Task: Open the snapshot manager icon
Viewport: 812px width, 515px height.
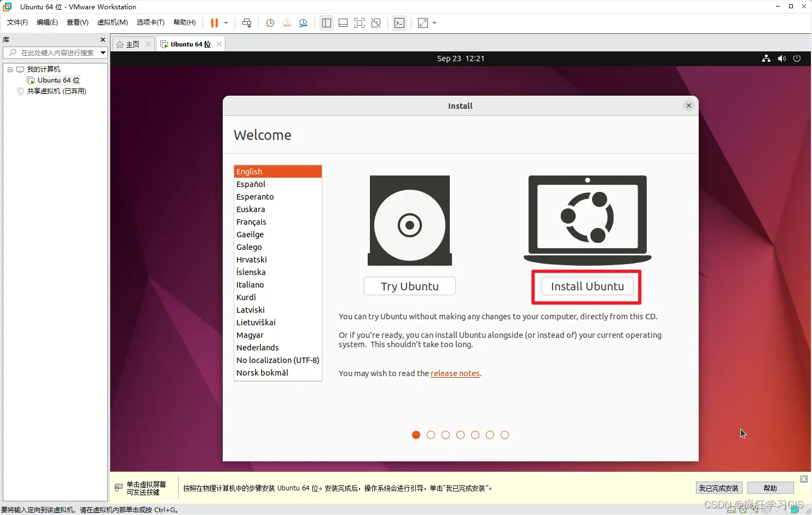Action: coord(303,23)
